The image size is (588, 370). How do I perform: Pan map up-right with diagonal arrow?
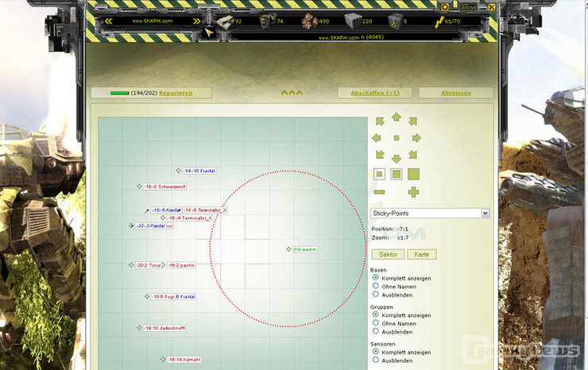[x=413, y=121]
